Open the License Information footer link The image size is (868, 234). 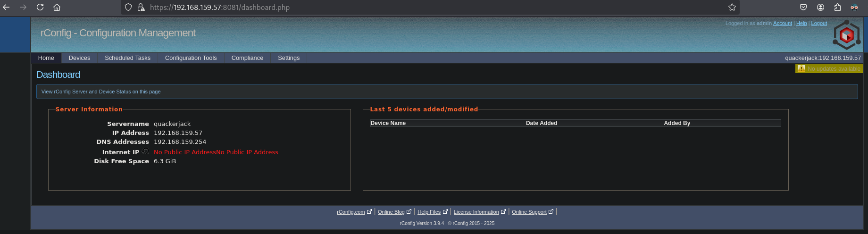[x=476, y=212]
